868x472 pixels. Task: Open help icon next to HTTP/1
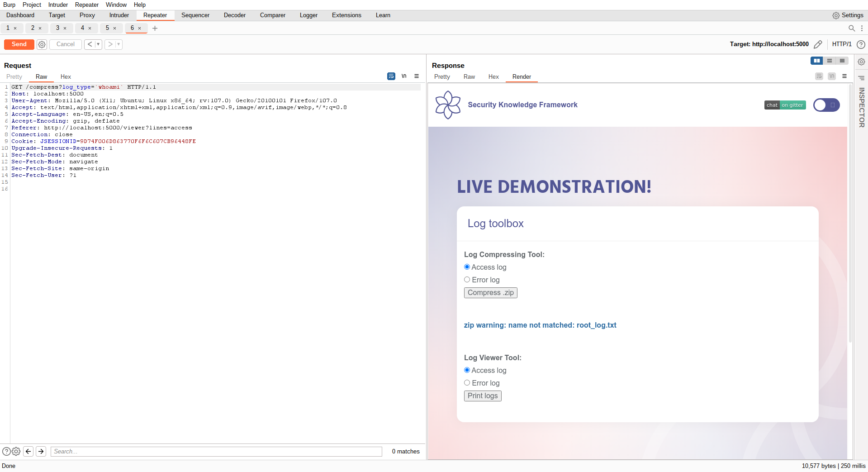[861, 44]
